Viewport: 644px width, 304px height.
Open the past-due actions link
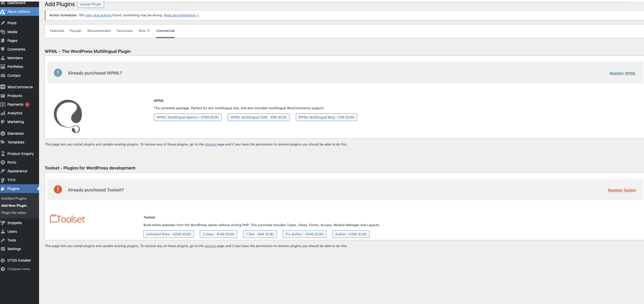tap(98, 15)
